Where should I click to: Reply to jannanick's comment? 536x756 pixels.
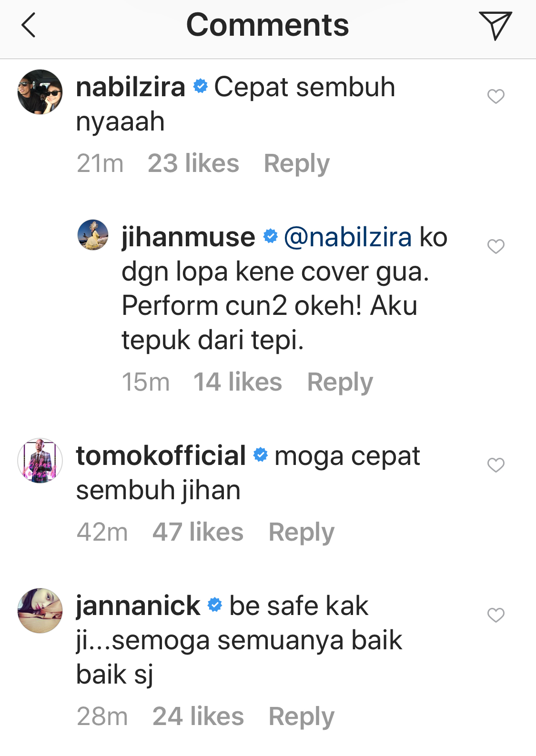coord(301,717)
